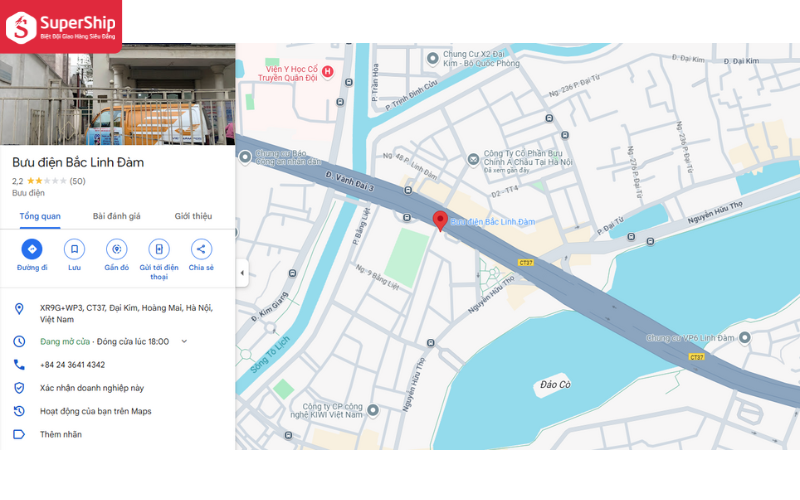Click the red Bưu điện Bắc Linh Đàm pin
This screenshot has width=800, height=500.
440,221
